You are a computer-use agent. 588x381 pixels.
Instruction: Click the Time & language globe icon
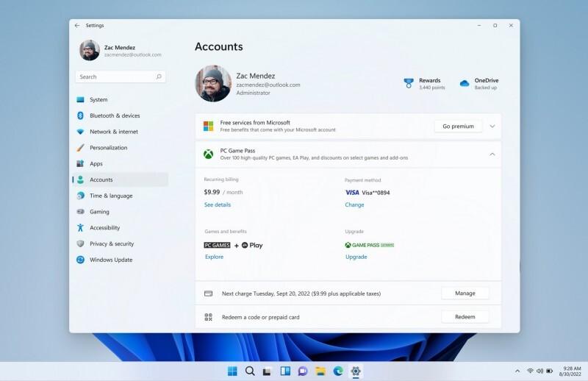[80, 196]
